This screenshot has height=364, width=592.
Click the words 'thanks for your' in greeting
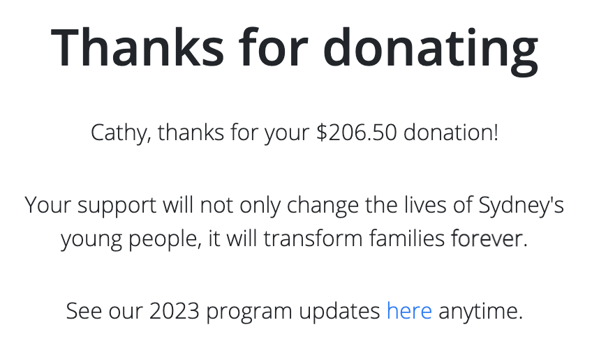233,133
